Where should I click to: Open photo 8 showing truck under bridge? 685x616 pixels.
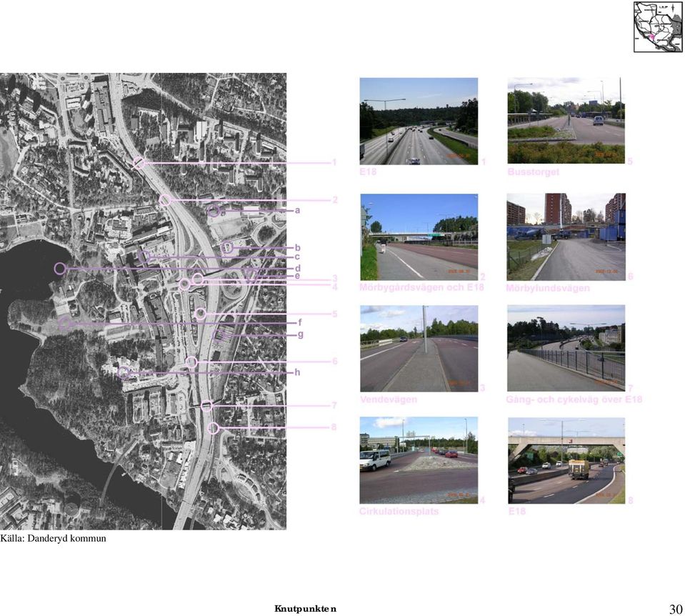566,460
